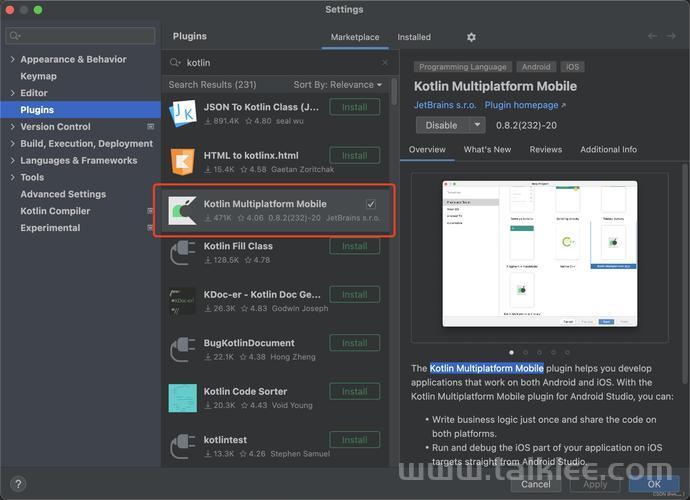Expand the Version Control section
Screen dimensions: 690x500
click(12, 127)
